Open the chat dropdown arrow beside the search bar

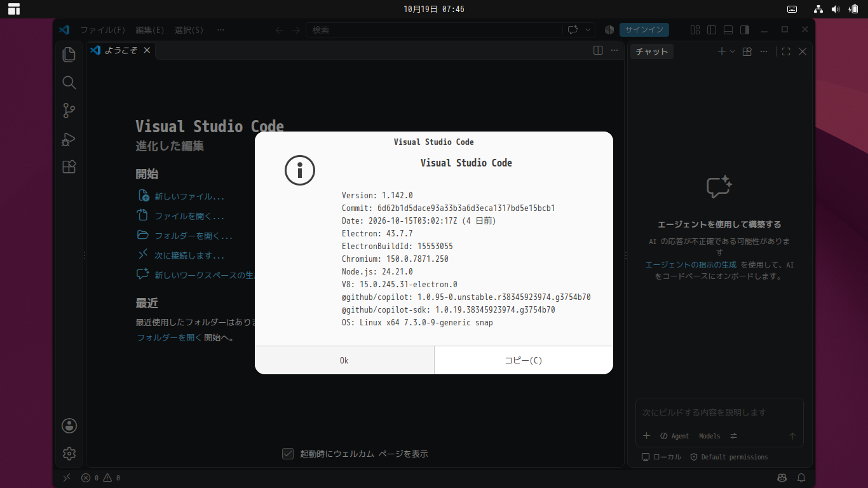coord(588,30)
